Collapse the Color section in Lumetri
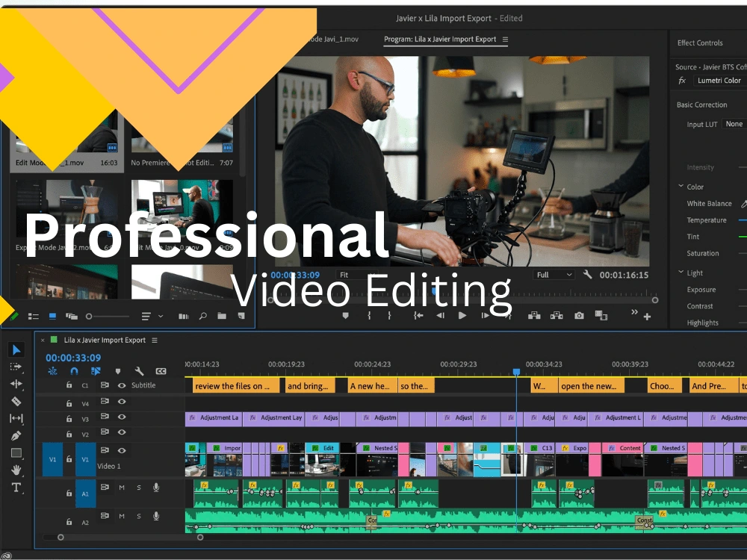Image resolution: width=747 pixels, height=560 pixels. tap(681, 186)
